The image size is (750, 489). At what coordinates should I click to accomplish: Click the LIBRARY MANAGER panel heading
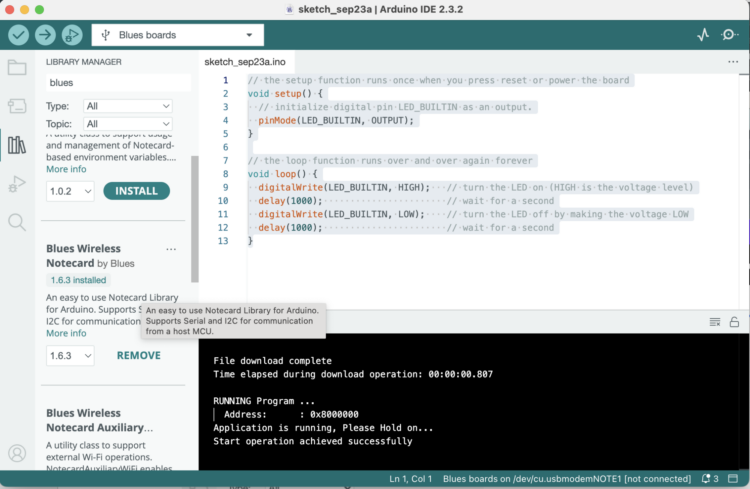pos(84,62)
